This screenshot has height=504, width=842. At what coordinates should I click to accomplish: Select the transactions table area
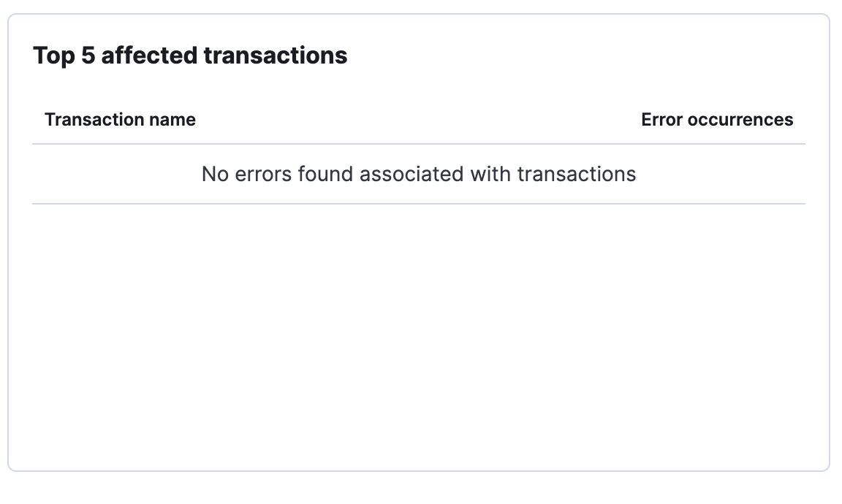[x=419, y=161]
